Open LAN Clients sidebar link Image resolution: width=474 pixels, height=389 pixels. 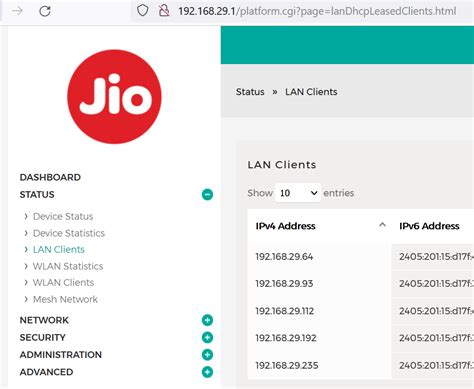pyautogui.click(x=59, y=249)
